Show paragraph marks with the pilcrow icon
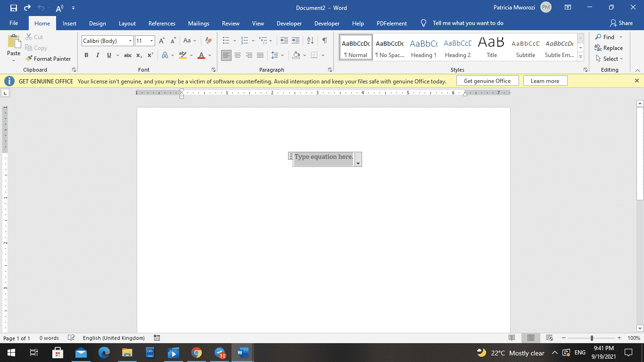This screenshot has height=362, width=644. coord(324,41)
